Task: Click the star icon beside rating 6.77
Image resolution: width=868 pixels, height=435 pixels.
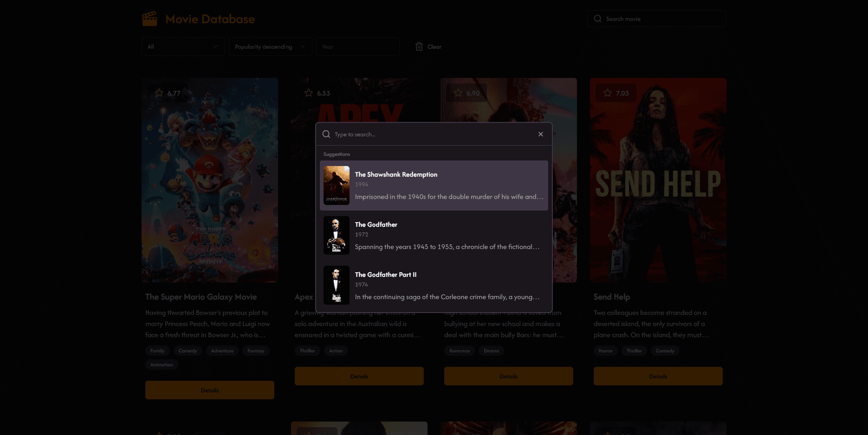Action: 159,93
